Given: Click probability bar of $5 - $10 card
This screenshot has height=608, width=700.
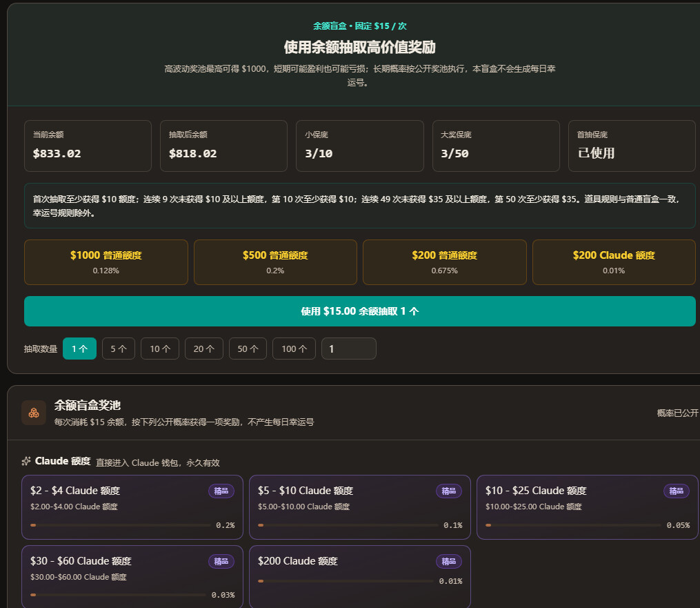Looking at the screenshot, I should pos(348,525).
